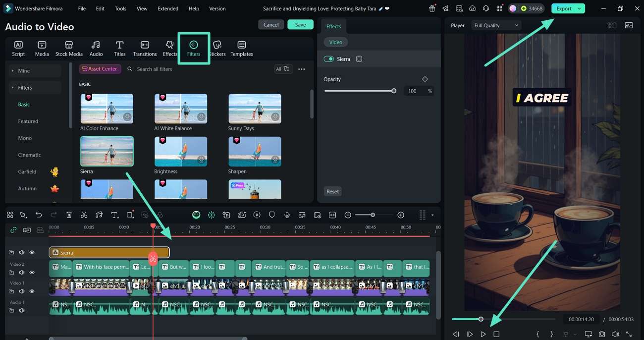Image resolution: width=644 pixels, height=340 pixels.
Task: Click the cloud download icon in title bar
Action: (473, 8)
